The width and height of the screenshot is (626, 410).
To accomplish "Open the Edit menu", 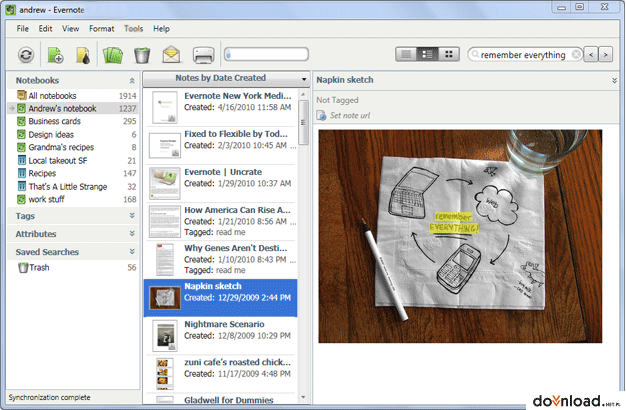I will 46,29.
